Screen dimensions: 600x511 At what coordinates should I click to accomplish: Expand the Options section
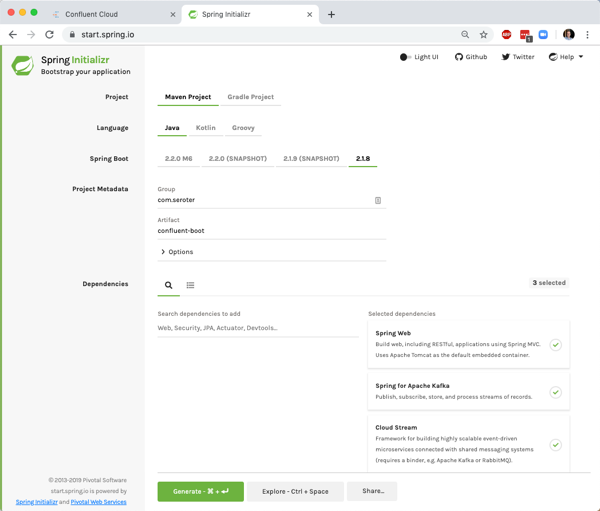coord(177,252)
